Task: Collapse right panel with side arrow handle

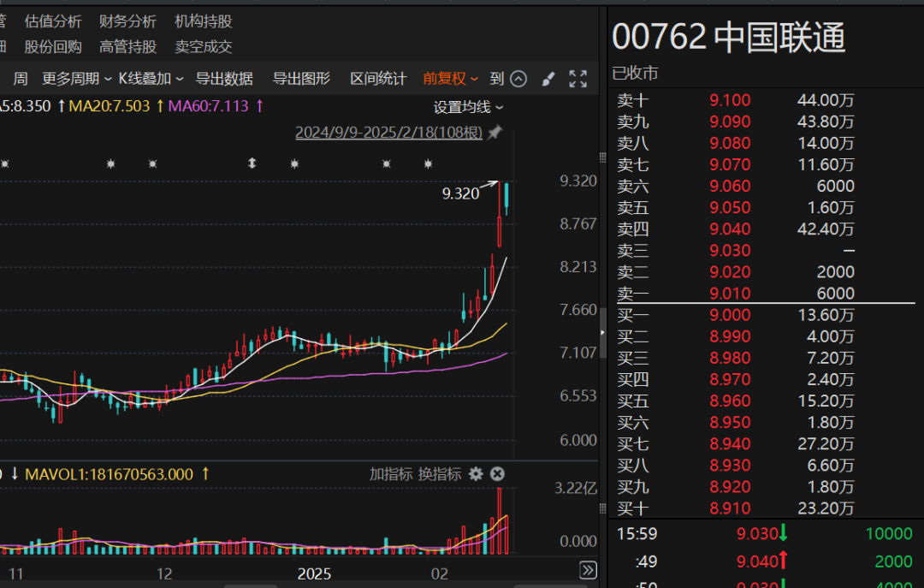Action: pyautogui.click(x=602, y=333)
